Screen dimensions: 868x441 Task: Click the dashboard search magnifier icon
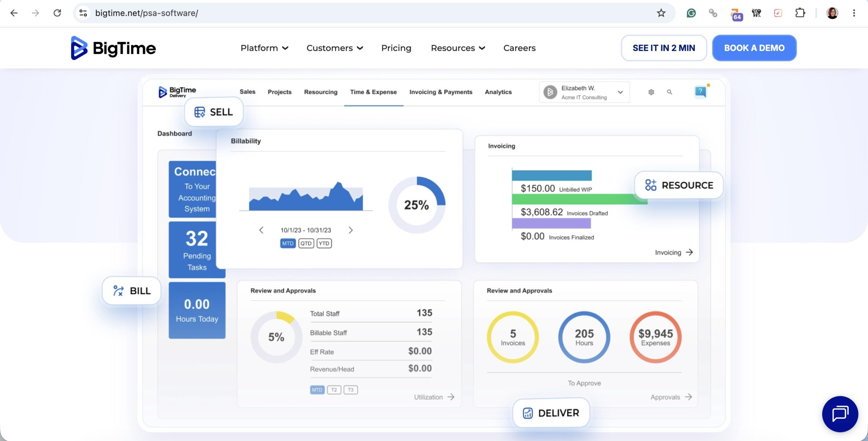[669, 92]
